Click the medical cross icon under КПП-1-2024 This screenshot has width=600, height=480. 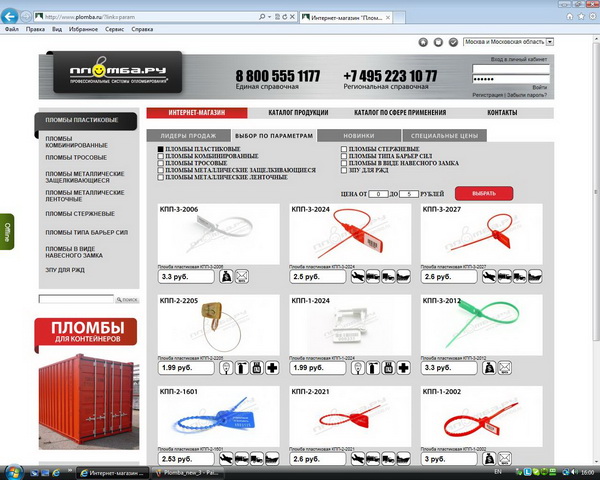coord(404,368)
